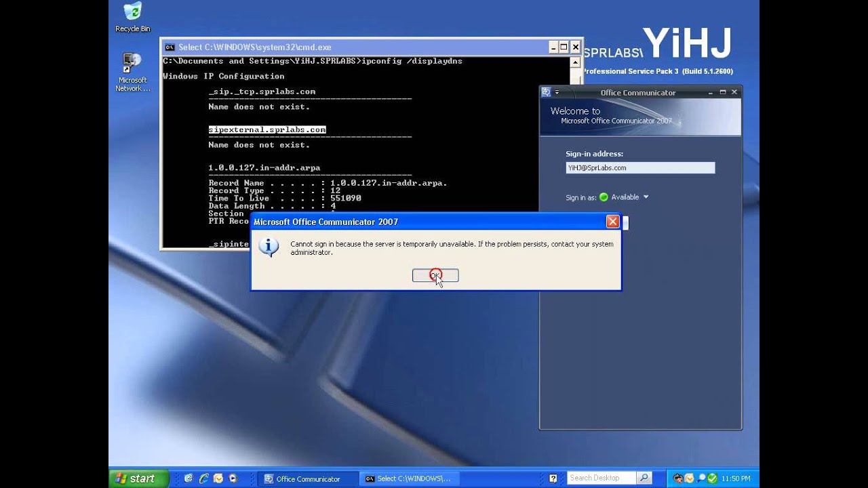Image resolution: width=868 pixels, height=488 pixels.
Task: Click the blue information icon in dialog
Action: click(269, 247)
